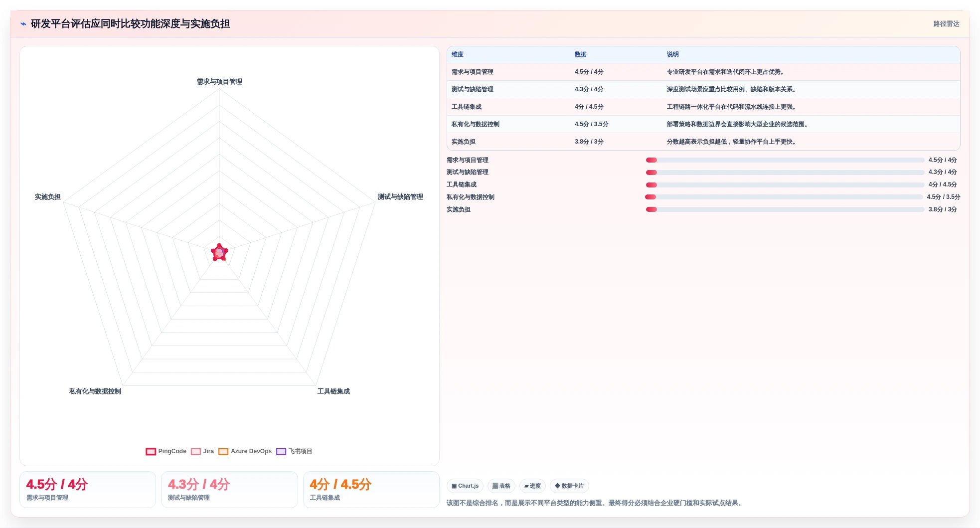
Task: Click the radar axis label 需求与项目管理
Action: click(x=219, y=82)
